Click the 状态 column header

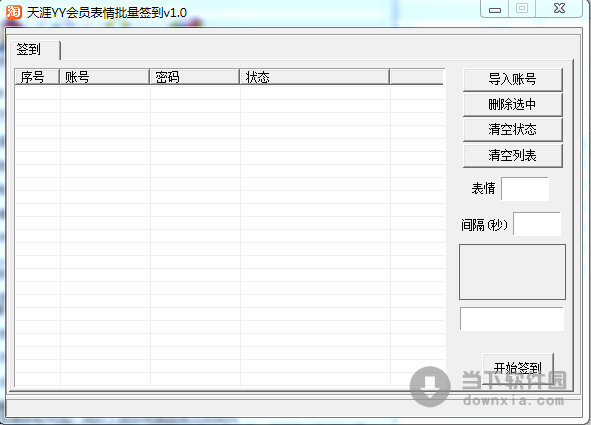(x=314, y=77)
